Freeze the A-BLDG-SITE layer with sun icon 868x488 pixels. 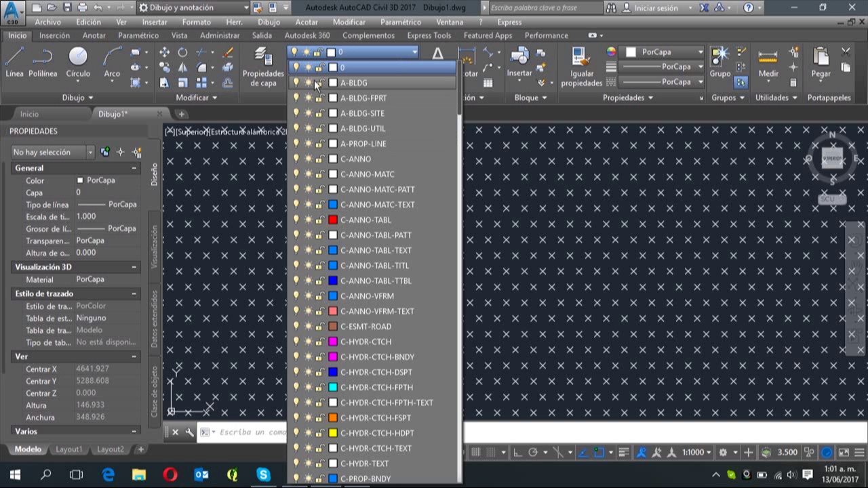coord(308,113)
